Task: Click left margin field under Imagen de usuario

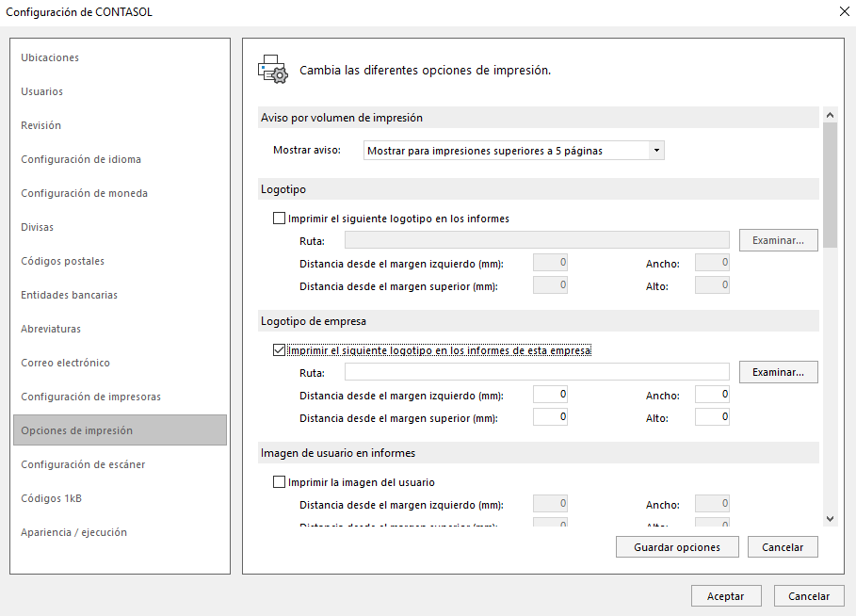Action: click(550, 504)
